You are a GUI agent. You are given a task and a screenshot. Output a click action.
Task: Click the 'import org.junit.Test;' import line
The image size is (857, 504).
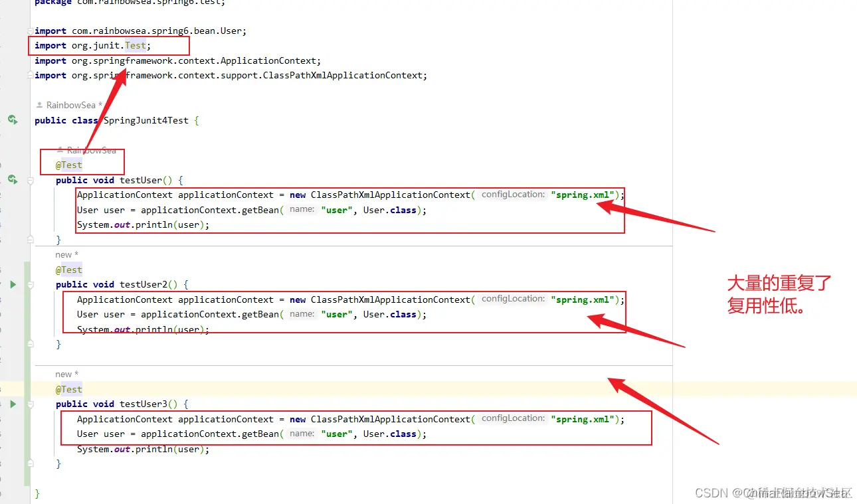[93, 46]
